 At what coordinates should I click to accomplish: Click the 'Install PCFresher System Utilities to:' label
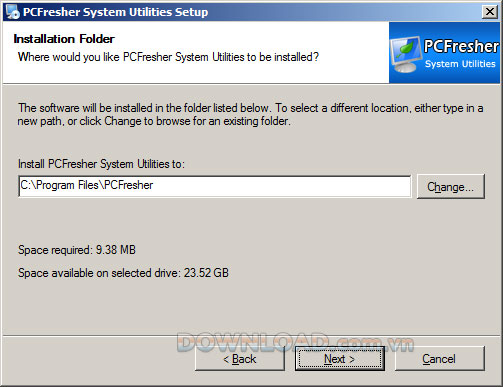101,164
